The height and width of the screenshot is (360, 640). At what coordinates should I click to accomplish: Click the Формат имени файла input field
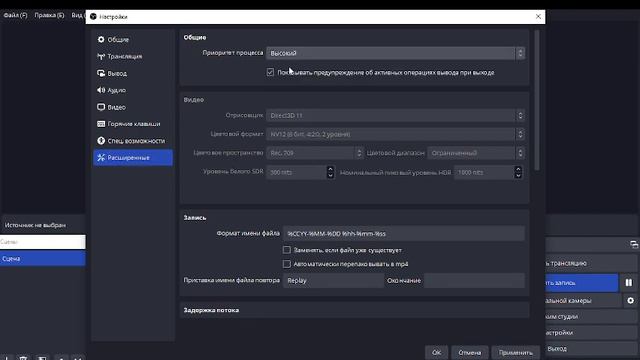(x=404, y=233)
